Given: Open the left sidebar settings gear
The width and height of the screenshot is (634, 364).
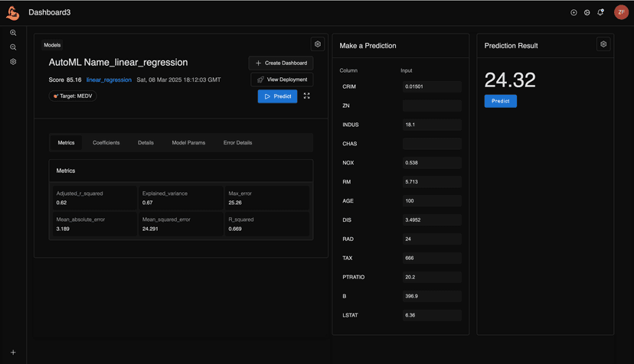Looking at the screenshot, I should pyautogui.click(x=13, y=62).
